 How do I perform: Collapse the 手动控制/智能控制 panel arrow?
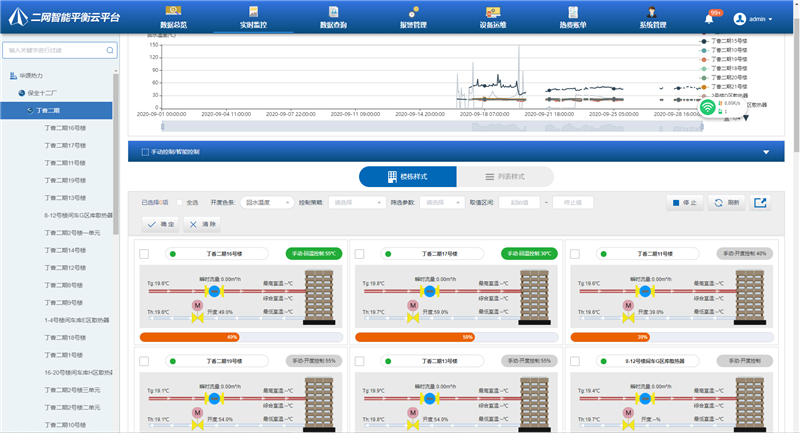point(766,152)
